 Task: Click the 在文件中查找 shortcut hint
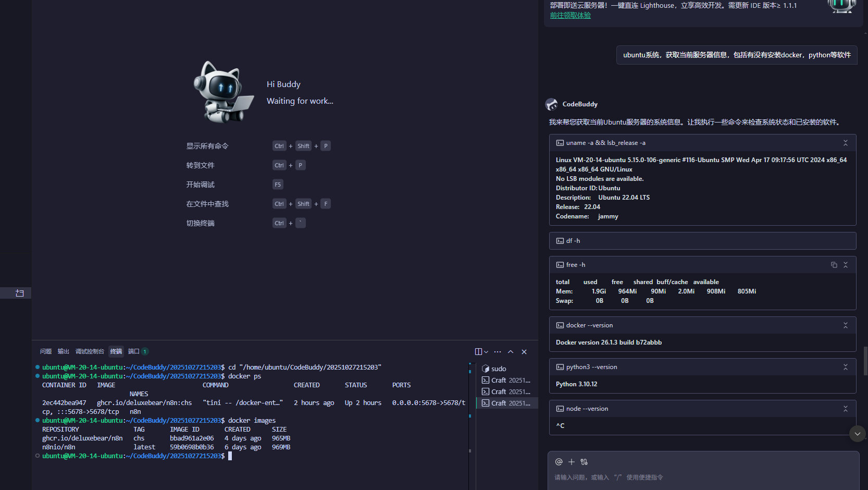coord(207,204)
